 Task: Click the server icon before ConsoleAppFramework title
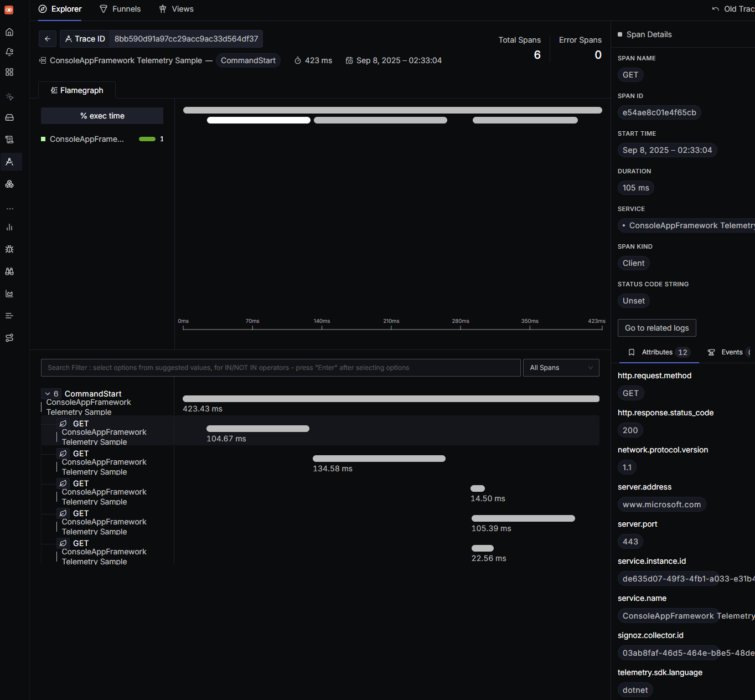tap(43, 60)
